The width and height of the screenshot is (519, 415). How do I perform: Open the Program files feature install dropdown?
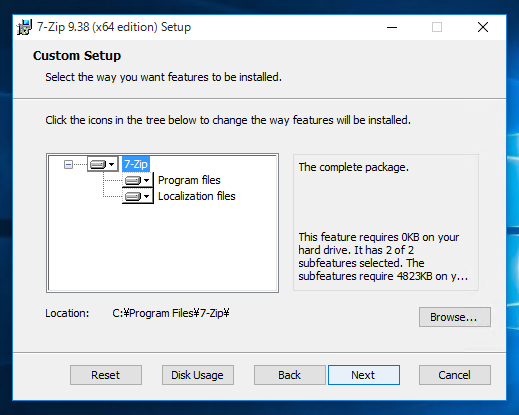(138, 180)
